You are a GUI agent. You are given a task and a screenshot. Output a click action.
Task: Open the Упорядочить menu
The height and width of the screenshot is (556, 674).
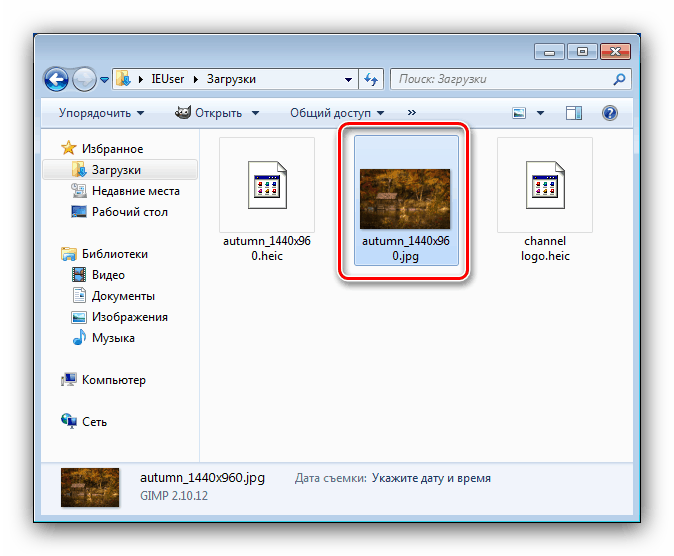click(101, 113)
